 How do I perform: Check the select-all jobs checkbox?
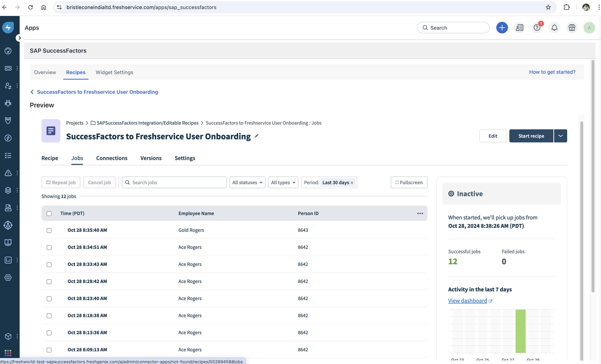click(x=49, y=214)
